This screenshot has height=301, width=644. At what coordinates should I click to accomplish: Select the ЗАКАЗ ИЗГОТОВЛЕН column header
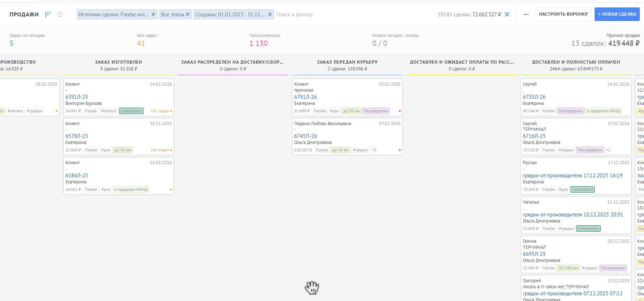pos(118,62)
